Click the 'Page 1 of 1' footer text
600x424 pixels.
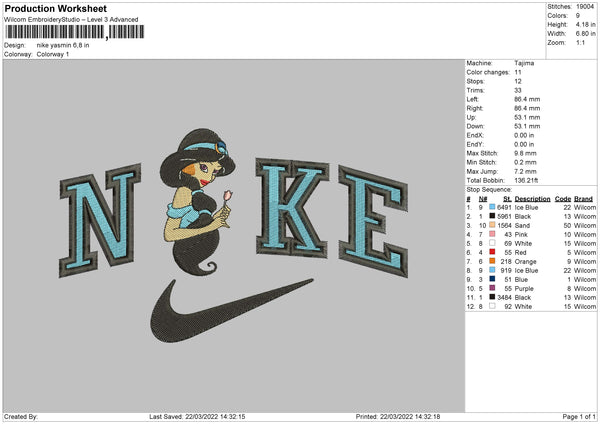[579, 416]
